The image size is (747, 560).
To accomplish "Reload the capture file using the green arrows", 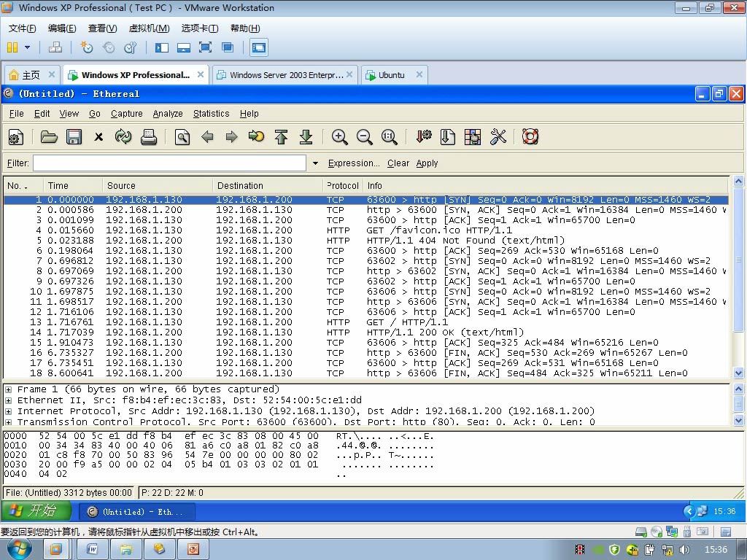I will [x=123, y=138].
